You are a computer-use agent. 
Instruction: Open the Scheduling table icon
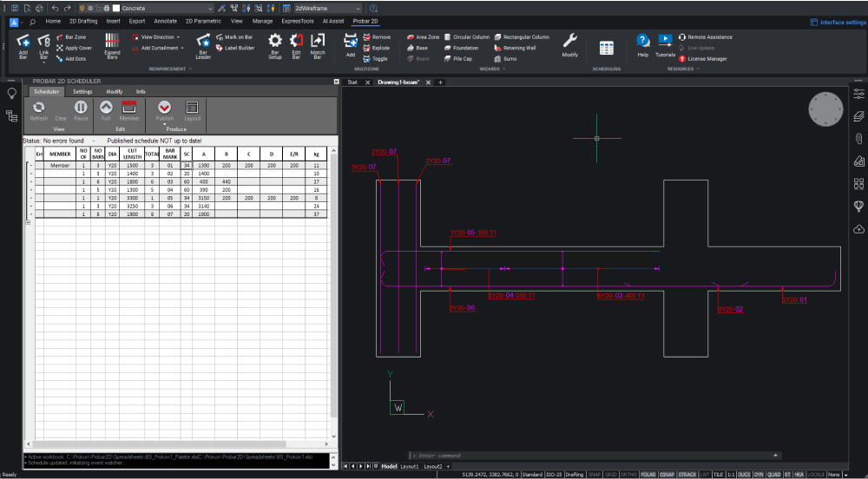pyautogui.click(x=607, y=49)
